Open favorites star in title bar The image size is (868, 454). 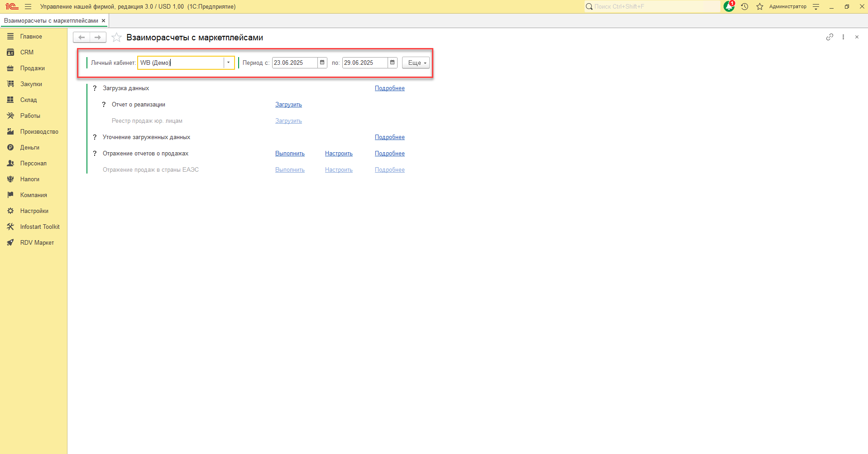(x=760, y=7)
